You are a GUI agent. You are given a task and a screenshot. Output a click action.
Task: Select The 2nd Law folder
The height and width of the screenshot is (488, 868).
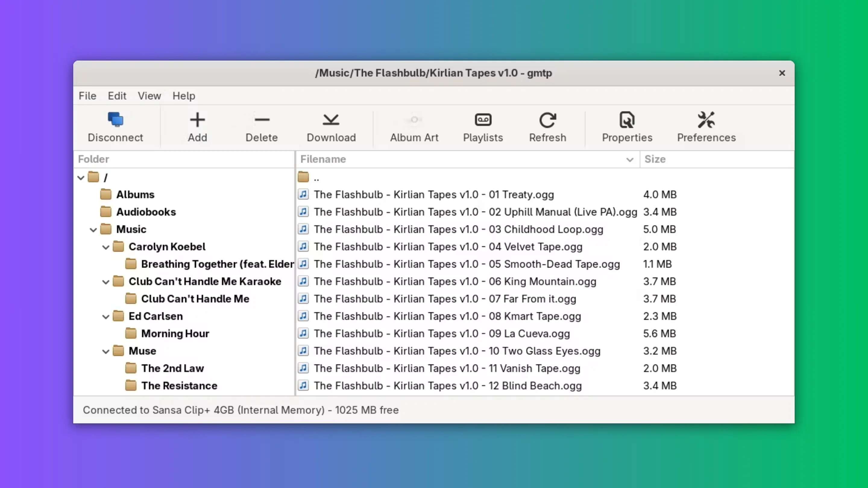point(172,368)
